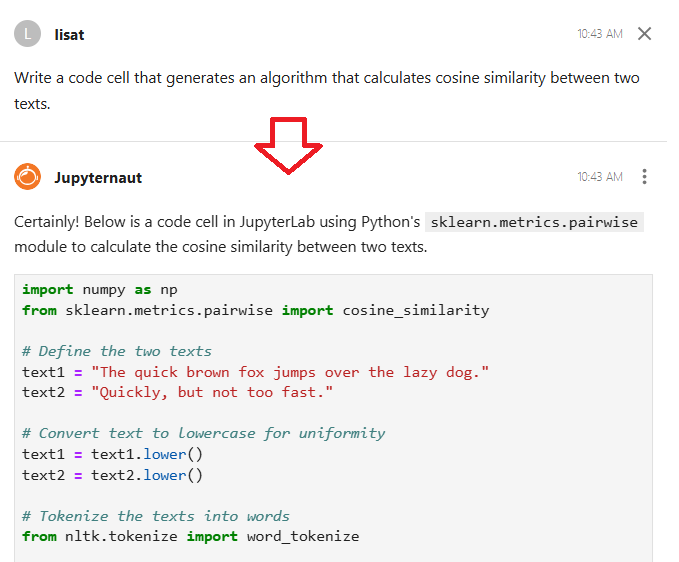Image resolution: width=679 pixels, height=562 pixels.
Task: Open Jupyternaut message options menu
Action: coord(644,177)
